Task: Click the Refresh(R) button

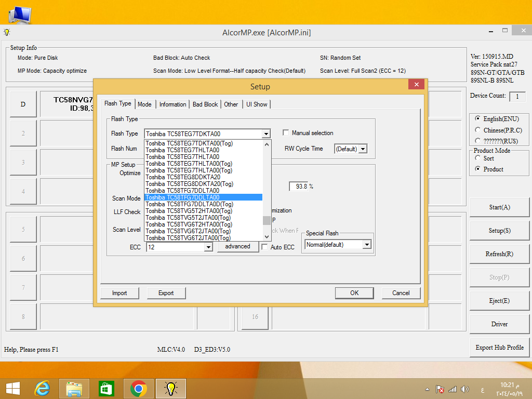Action: pyautogui.click(x=499, y=254)
